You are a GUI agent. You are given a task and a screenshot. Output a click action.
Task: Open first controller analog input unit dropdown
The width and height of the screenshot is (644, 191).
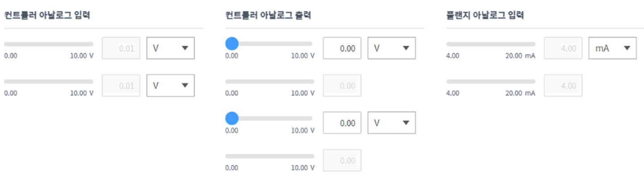click(x=170, y=48)
